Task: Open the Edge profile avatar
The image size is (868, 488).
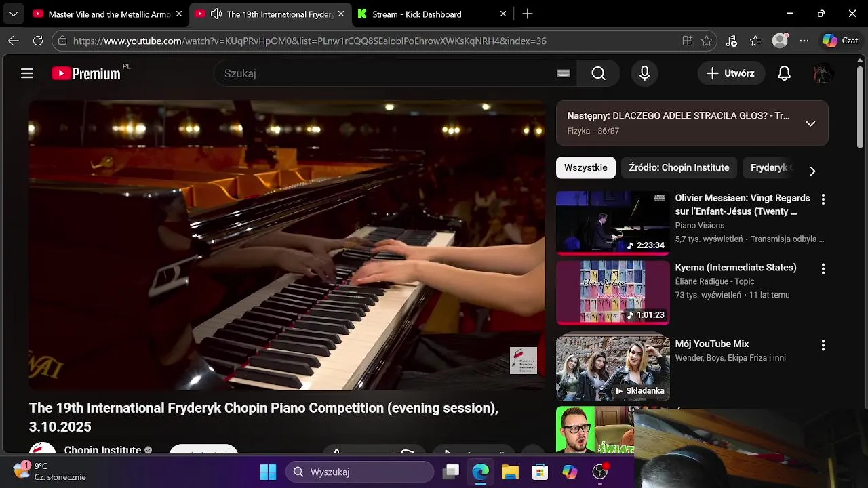Action: (x=780, y=41)
